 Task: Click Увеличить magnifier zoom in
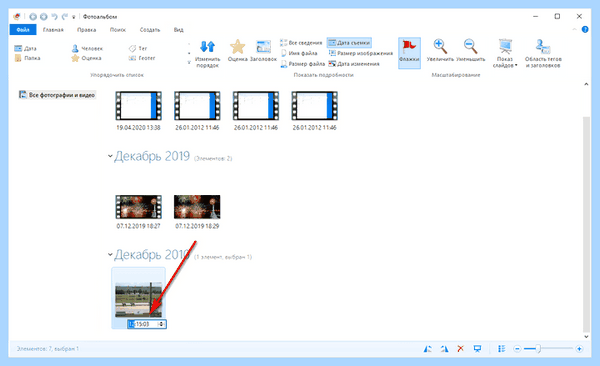click(x=440, y=47)
